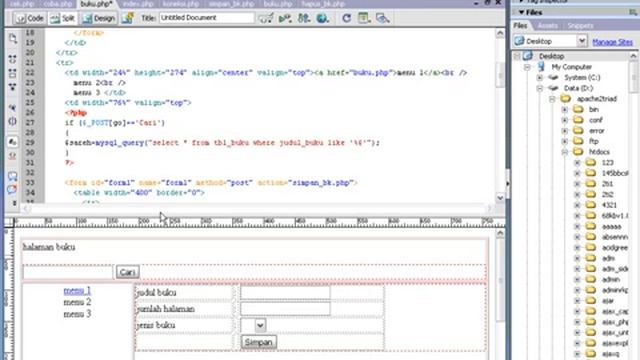Screen dimensions: 640x360
Task: Click the judul buku input field
Action: [x=285, y=293]
